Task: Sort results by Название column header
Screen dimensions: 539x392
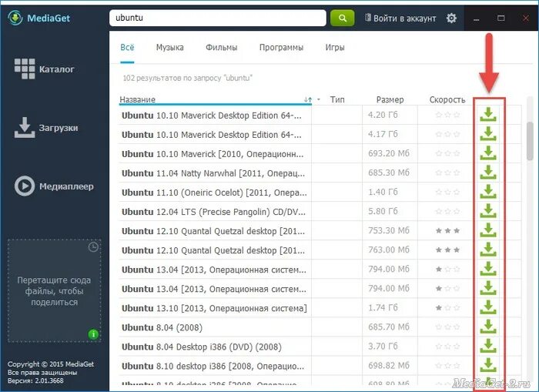Action: 138,99
